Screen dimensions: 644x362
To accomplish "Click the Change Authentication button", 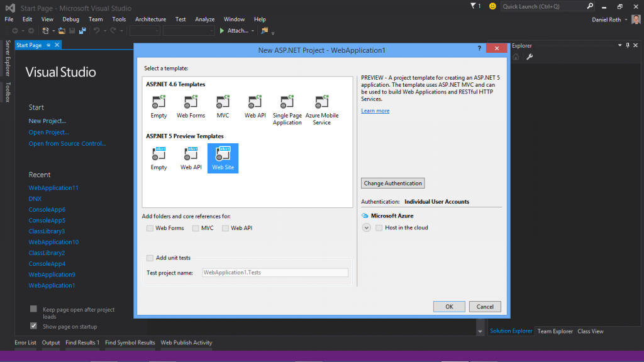I will pos(392,183).
